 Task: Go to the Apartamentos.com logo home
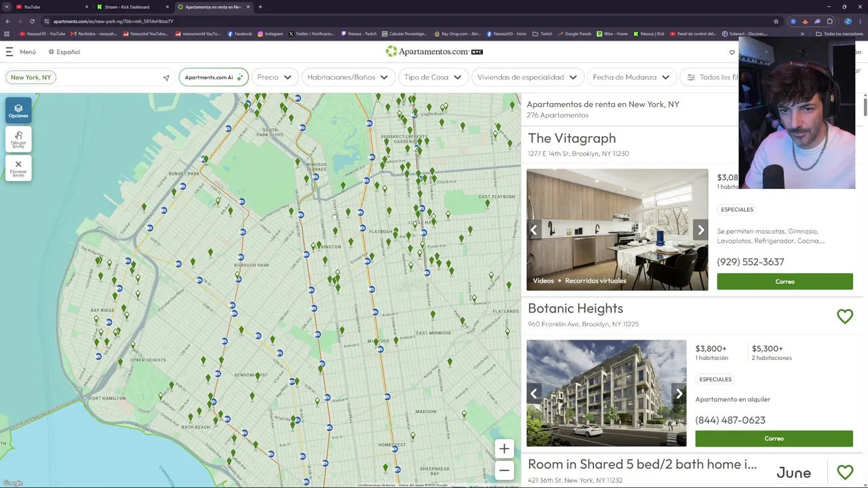[434, 52]
